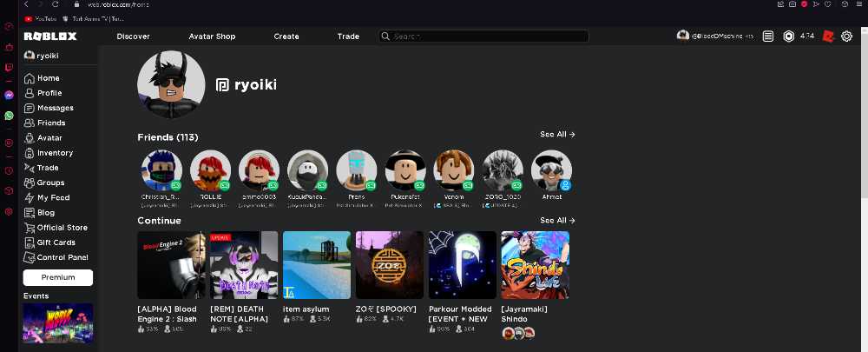This screenshot has width=868, height=352.
Task: Click See All next to Continue
Action: point(557,221)
